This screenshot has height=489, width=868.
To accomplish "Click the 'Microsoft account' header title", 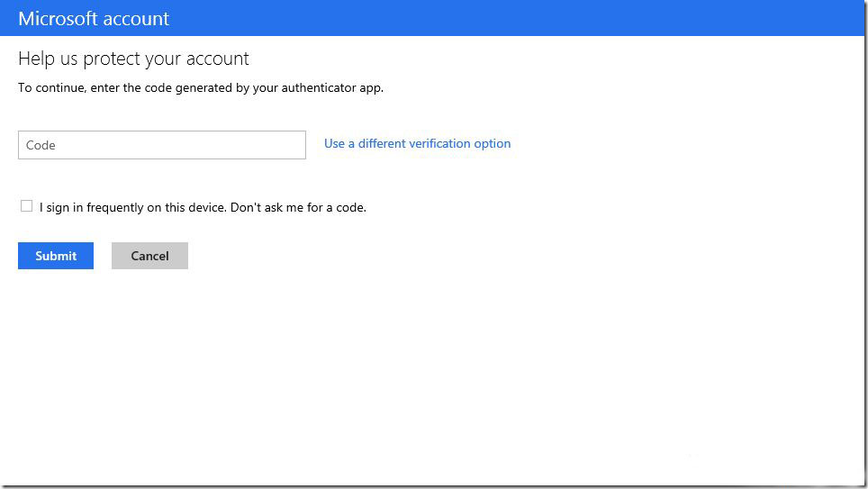I will 94,18.
